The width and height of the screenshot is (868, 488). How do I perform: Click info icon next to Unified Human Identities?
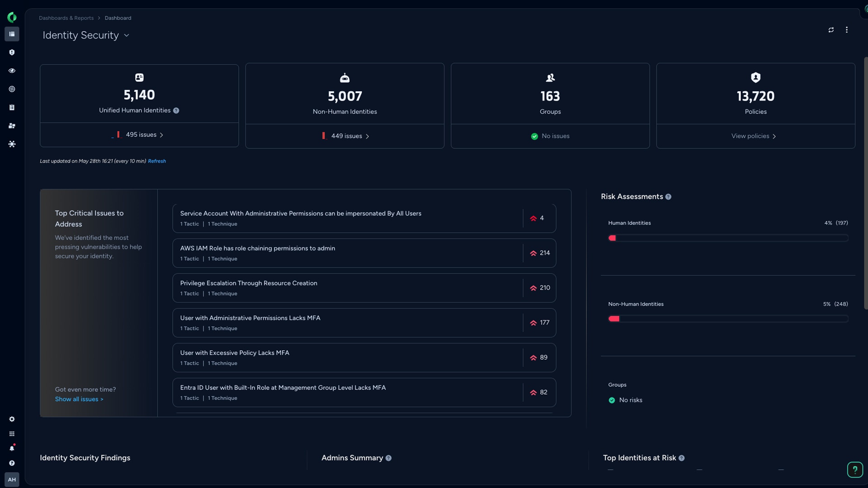(x=176, y=111)
